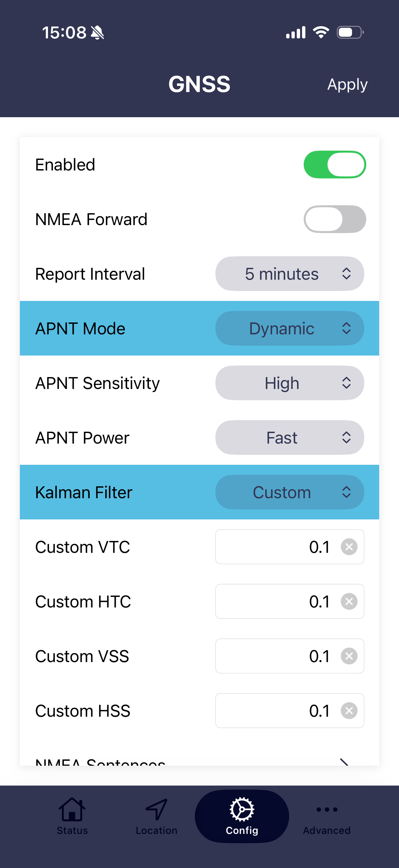Clear the Custom VTC value
This screenshot has height=868, width=399.
[x=349, y=547]
